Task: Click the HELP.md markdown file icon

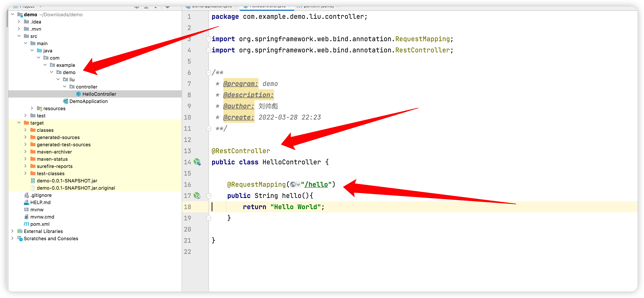Action: click(x=26, y=202)
